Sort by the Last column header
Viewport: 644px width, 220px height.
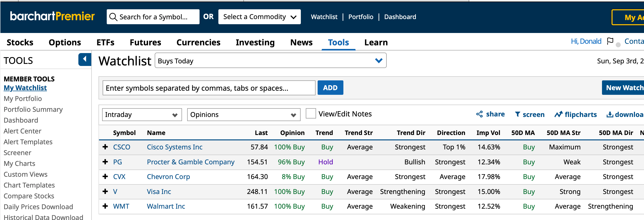click(x=261, y=133)
